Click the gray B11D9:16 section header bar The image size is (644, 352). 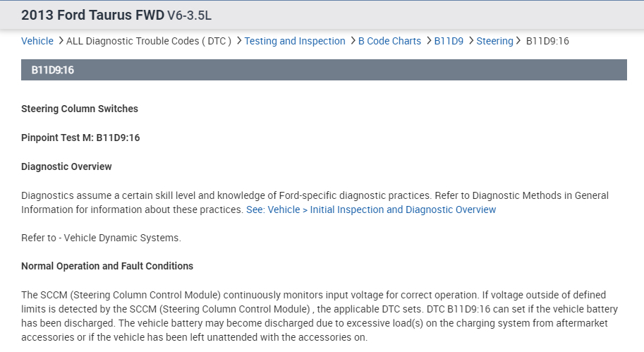pyautogui.click(x=324, y=70)
